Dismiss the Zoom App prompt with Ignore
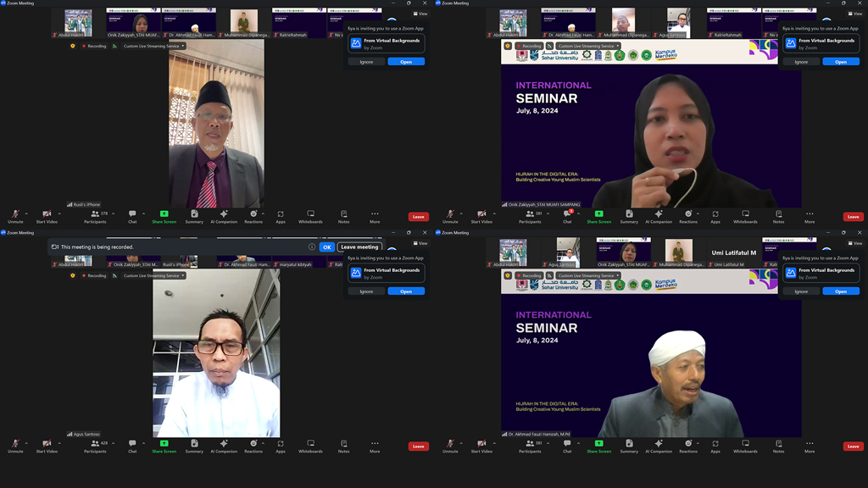This screenshot has height=488, width=868. coord(365,61)
